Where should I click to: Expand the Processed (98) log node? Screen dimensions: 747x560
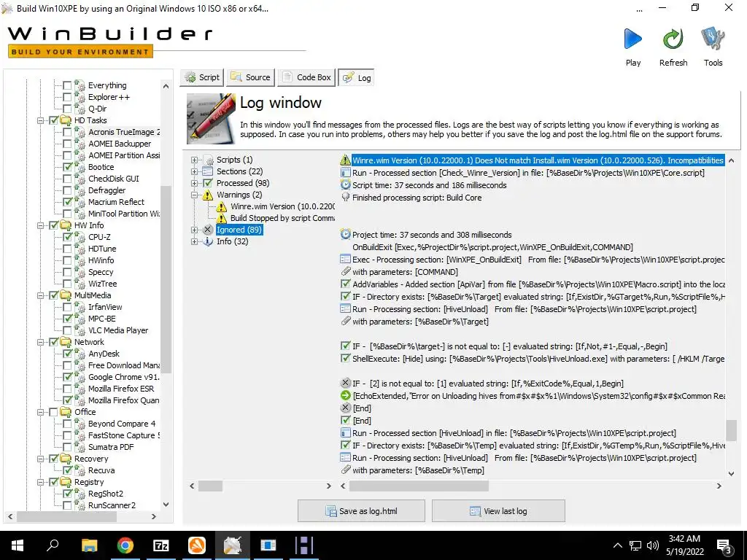194,183
